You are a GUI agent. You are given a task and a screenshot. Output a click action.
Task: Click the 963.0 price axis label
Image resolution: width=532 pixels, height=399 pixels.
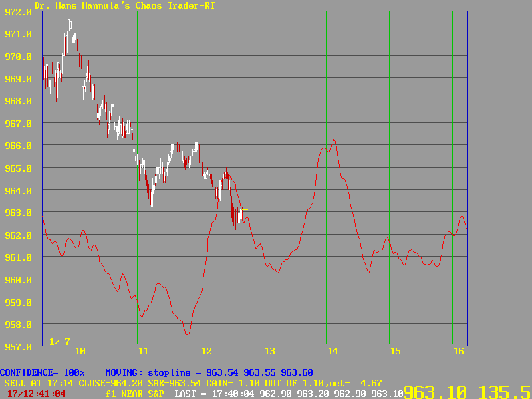[x=18, y=213]
